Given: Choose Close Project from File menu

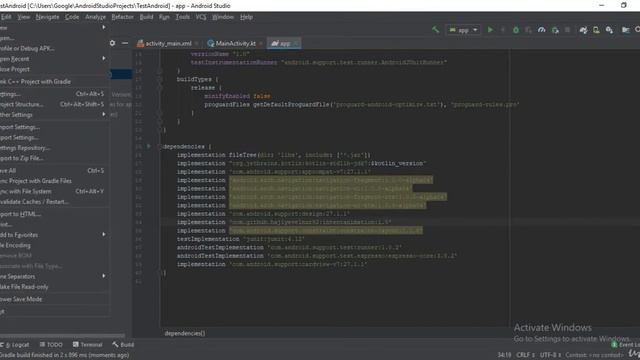Looking at the screenshot, I should [x=54, y=69].
